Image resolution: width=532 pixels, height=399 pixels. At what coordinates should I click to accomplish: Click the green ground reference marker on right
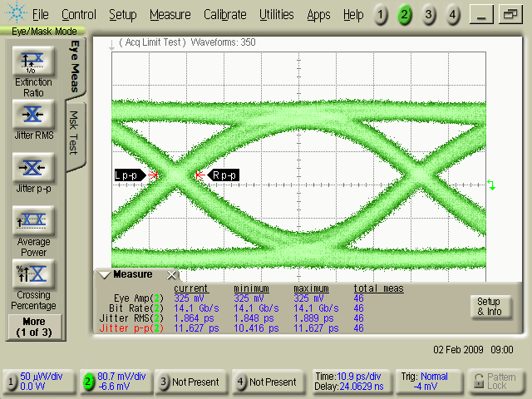[491, 185]
